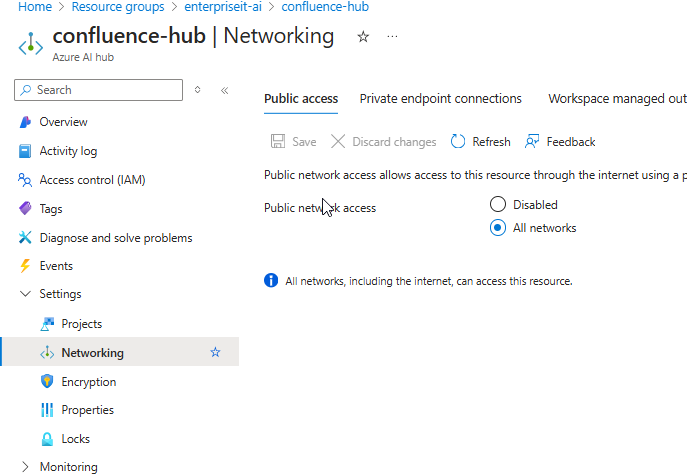The image size is (687, 476).
Task: Open Workspace managed outbound access tab
Action: [x=617, y=99]
